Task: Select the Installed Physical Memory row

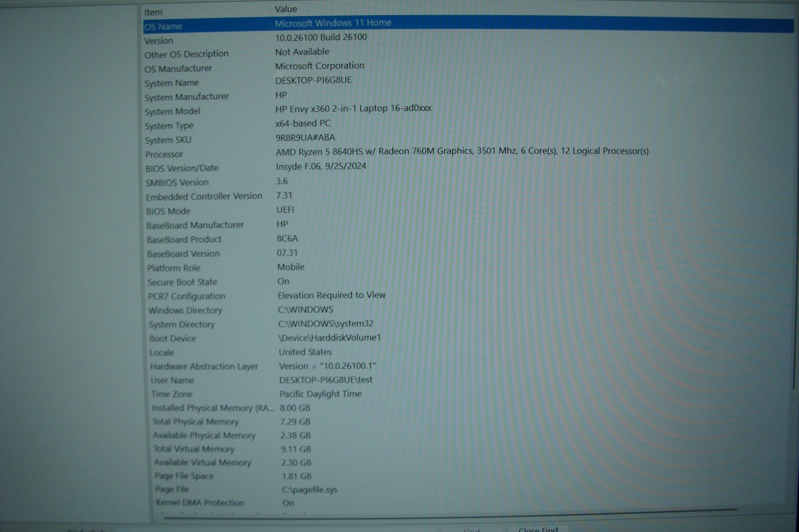Action: tap(212, 408)
